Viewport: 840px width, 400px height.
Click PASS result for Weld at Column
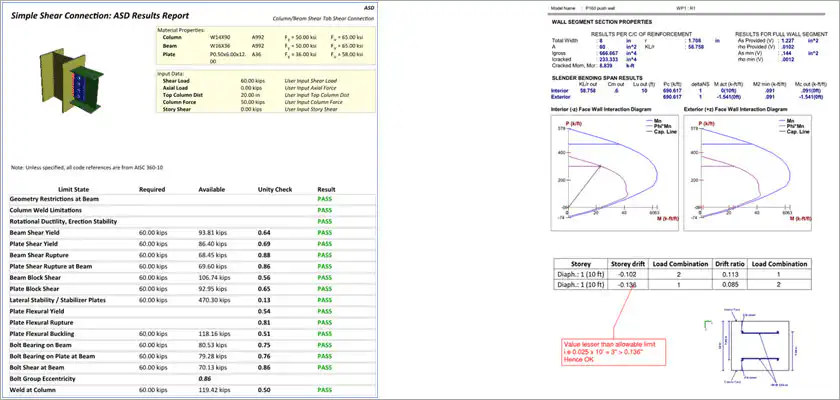(x=325, y=390)
